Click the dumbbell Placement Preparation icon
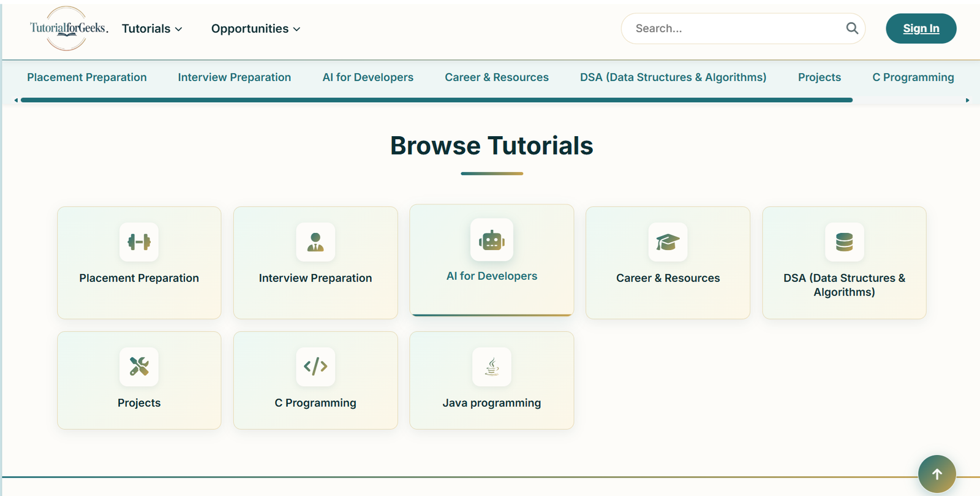Viewport: 980px width, 496px height. point(139,242)
